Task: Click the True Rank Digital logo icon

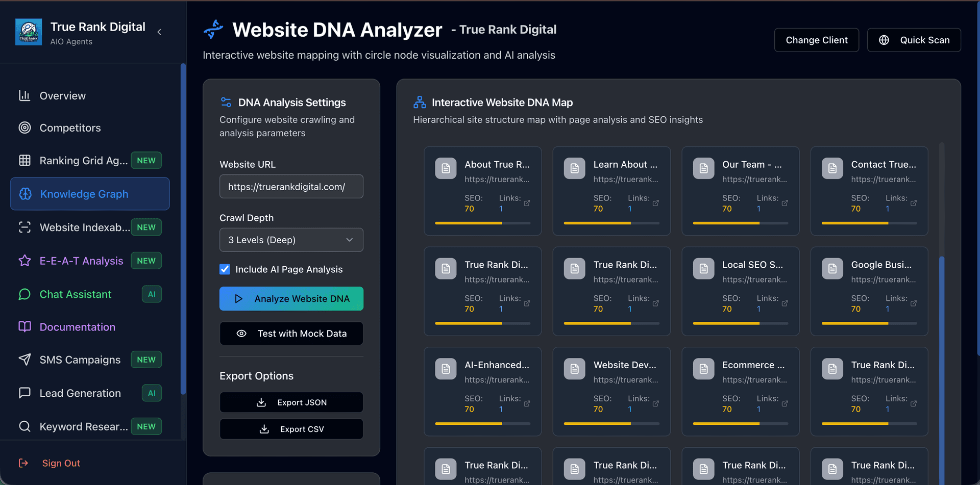Action: [x=29, y=32]
